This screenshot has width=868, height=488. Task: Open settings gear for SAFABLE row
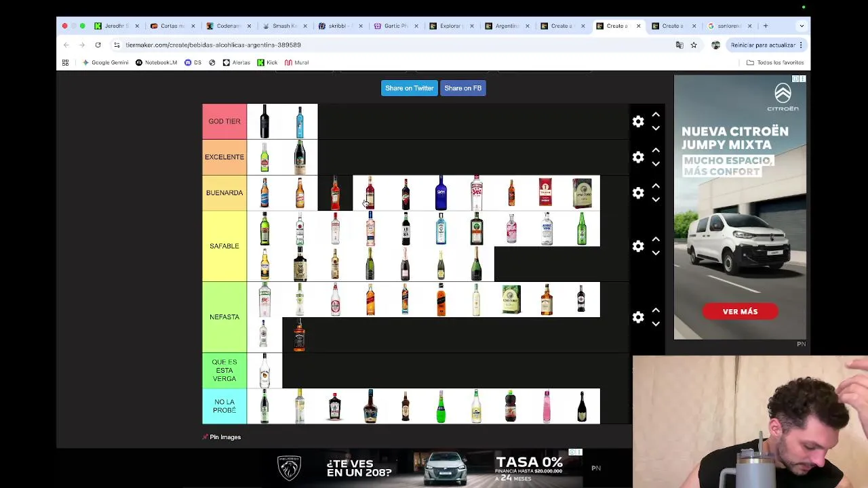click(638, 246)
